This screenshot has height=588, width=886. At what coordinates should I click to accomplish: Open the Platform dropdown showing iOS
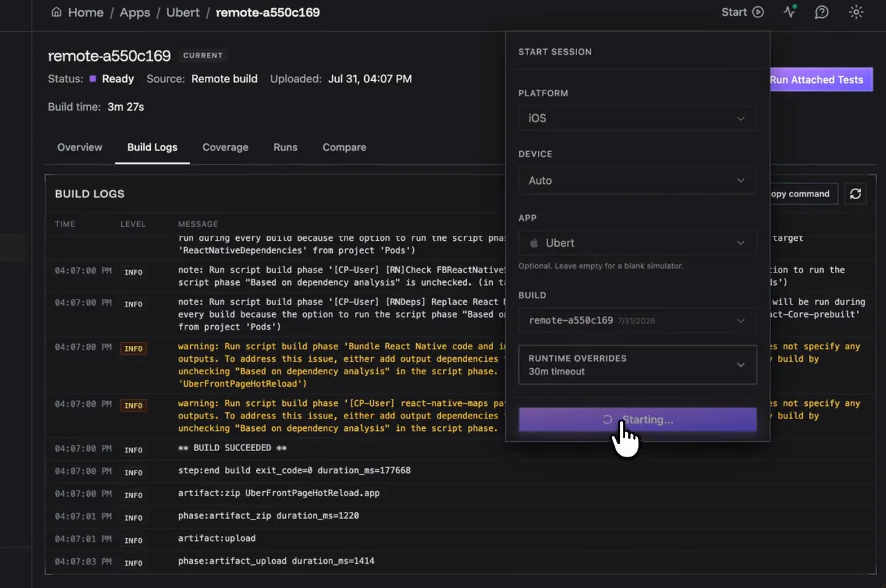tap(638, 118)
